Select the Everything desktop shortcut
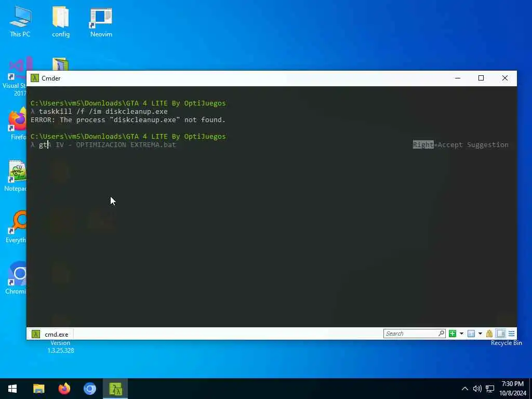 point(16,228)
